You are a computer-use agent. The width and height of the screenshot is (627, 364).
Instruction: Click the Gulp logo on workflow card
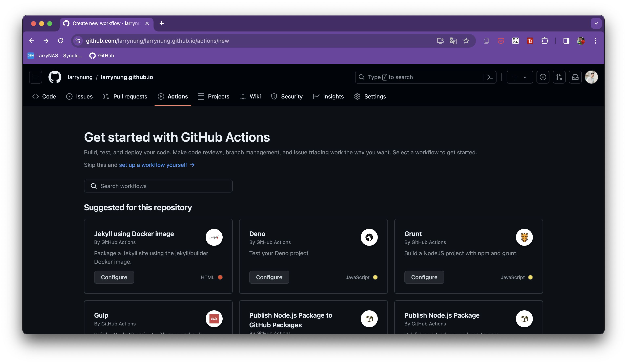214,319
